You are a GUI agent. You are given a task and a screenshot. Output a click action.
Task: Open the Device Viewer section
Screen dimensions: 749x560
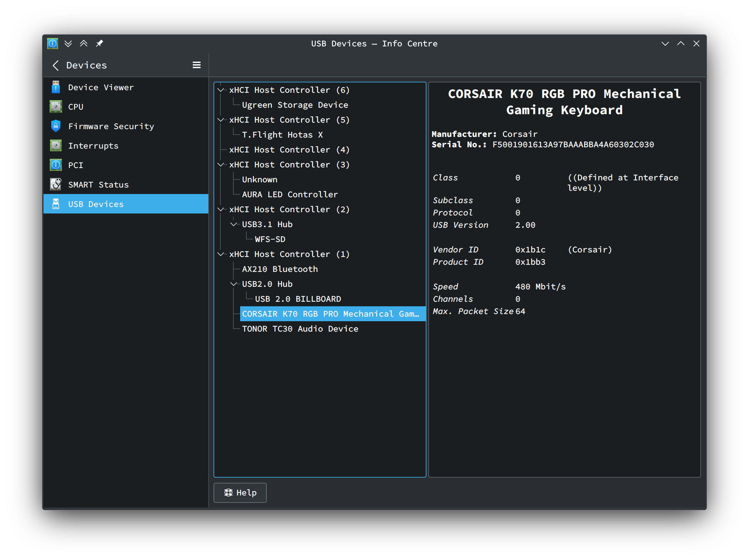tap(56, 87)
